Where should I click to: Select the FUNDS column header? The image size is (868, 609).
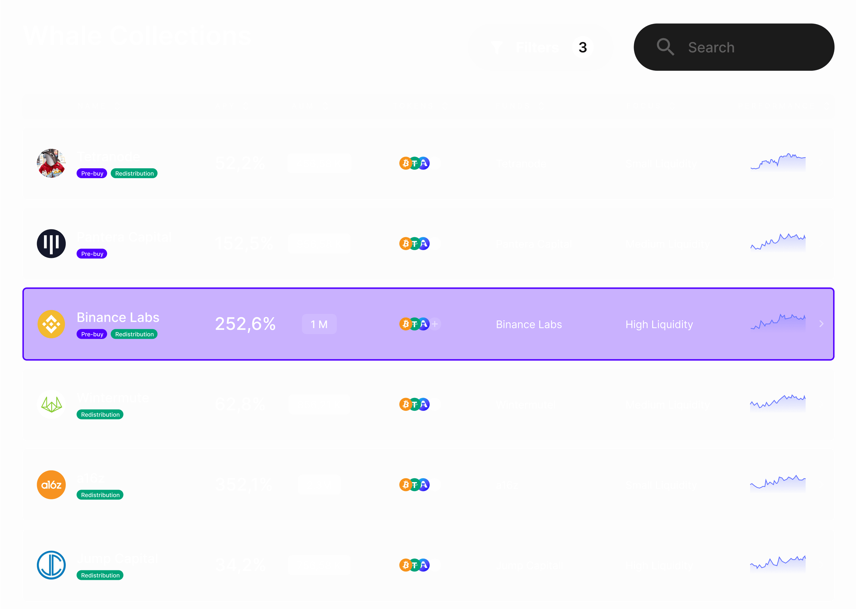point(513,106)
